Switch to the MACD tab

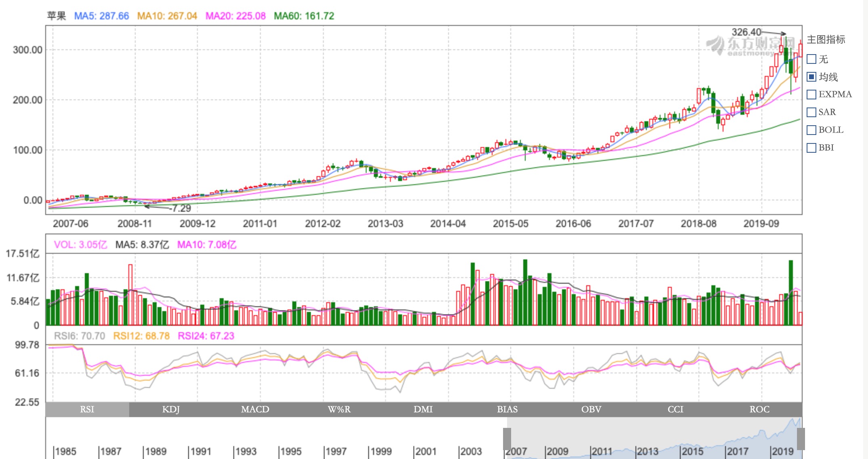point(255,409)
